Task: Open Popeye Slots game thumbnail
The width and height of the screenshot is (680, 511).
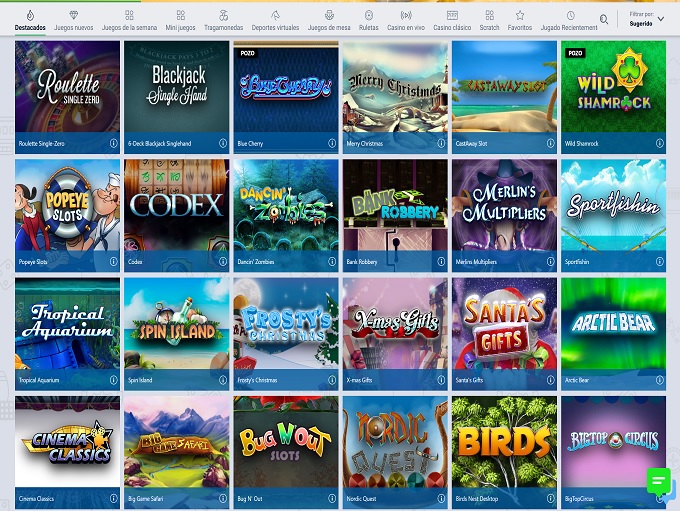Action: tap(67, 205)
